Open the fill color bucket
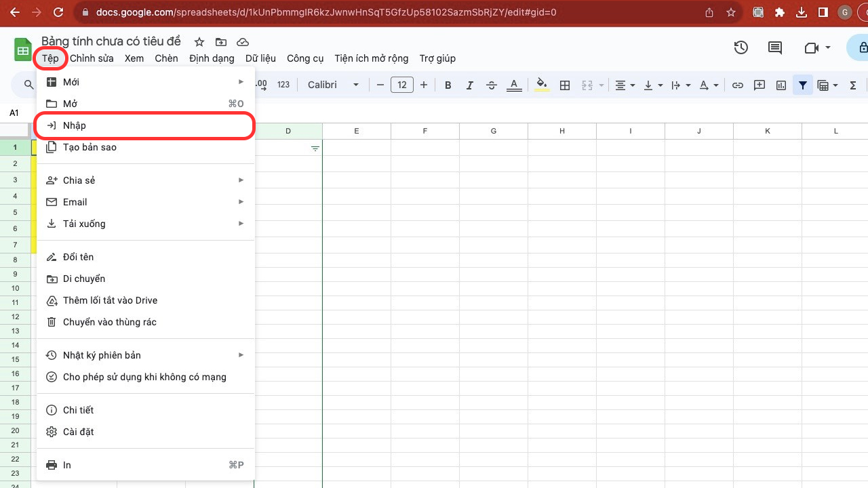Image resolution: width=868 pixels, height=488 pixels. 542,85
